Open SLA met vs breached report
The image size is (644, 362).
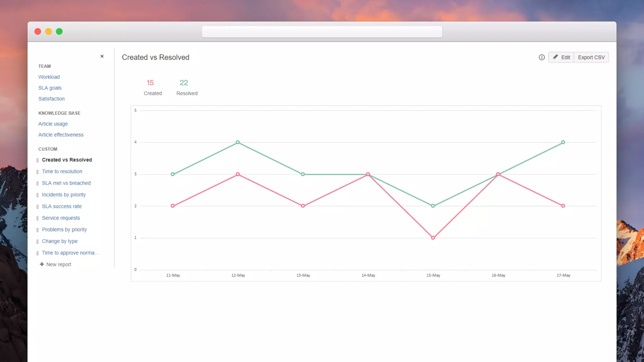pos(66,183)
